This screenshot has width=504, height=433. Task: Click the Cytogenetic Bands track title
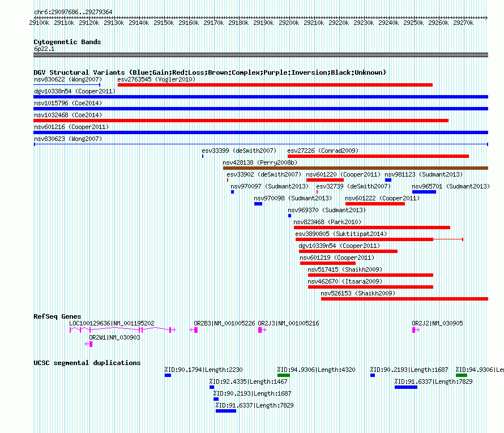pos(67,42)
